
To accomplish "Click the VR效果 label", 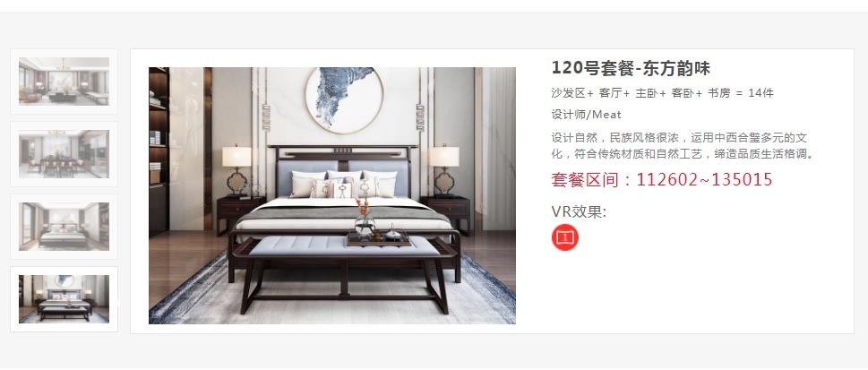I will (x=579, y=211).
